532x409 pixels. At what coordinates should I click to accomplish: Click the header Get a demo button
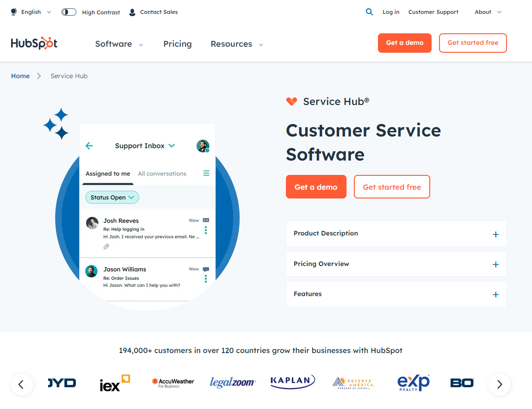point(404,43)
